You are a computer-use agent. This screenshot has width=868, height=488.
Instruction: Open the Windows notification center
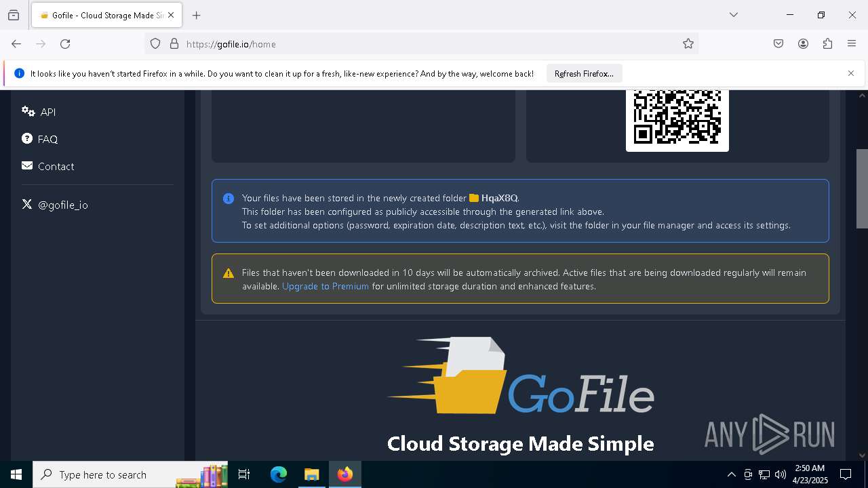pyautogui.click(x=846, y=474)
